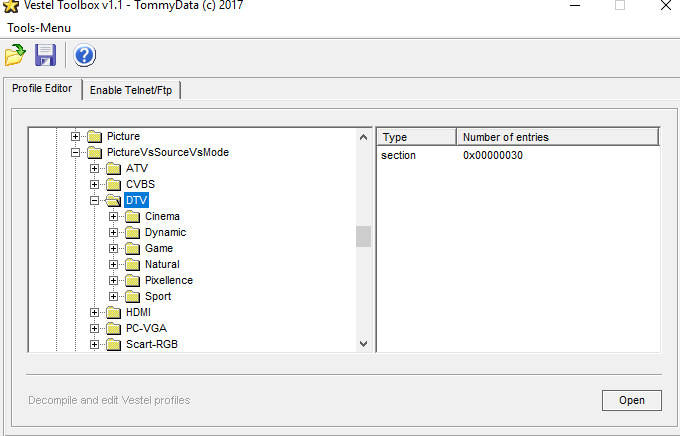Close the Vestel Toolbox window
This screenshot has height=436, width=680.
[x=666, y=6]
